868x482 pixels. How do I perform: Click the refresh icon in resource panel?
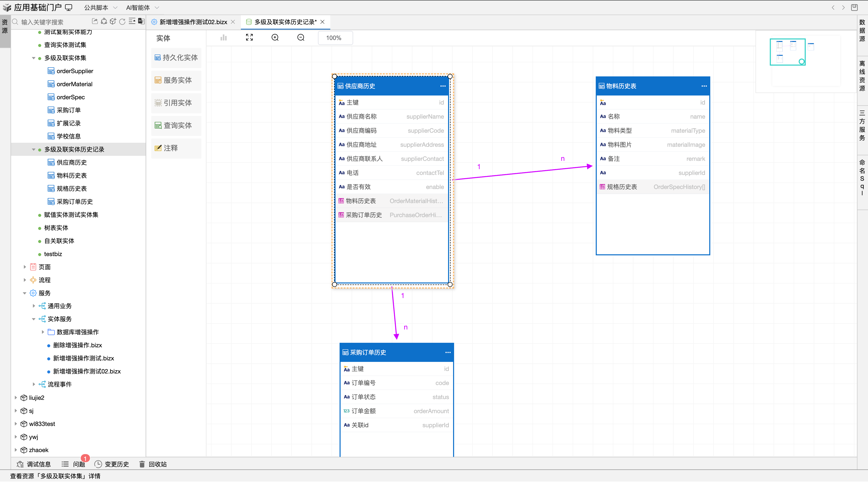(122, 22)
